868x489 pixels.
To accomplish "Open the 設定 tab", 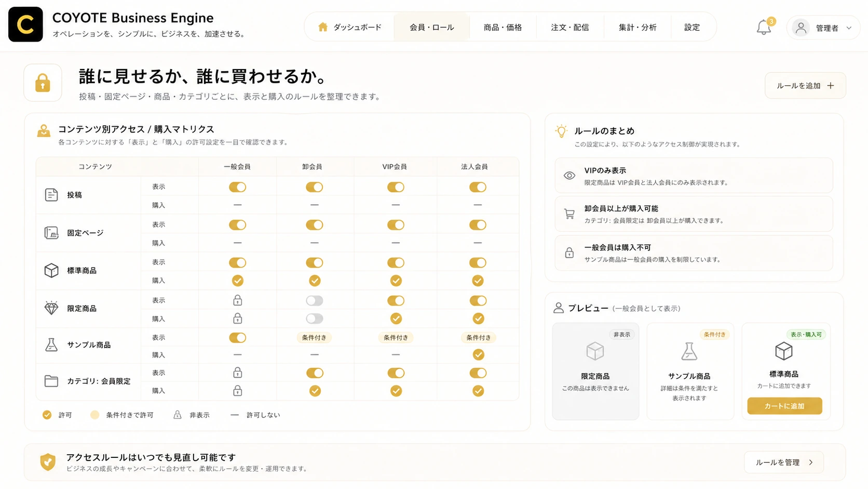I will [x=692, y=27].
